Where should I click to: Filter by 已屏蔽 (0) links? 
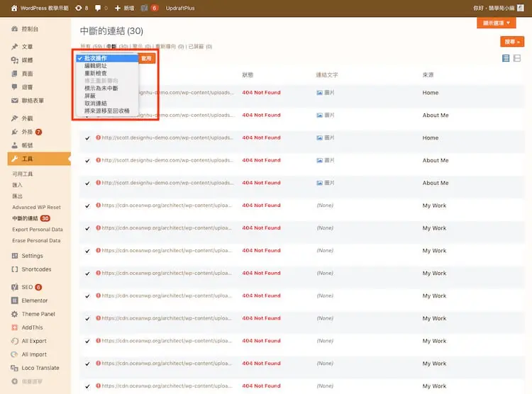[200, 47]
